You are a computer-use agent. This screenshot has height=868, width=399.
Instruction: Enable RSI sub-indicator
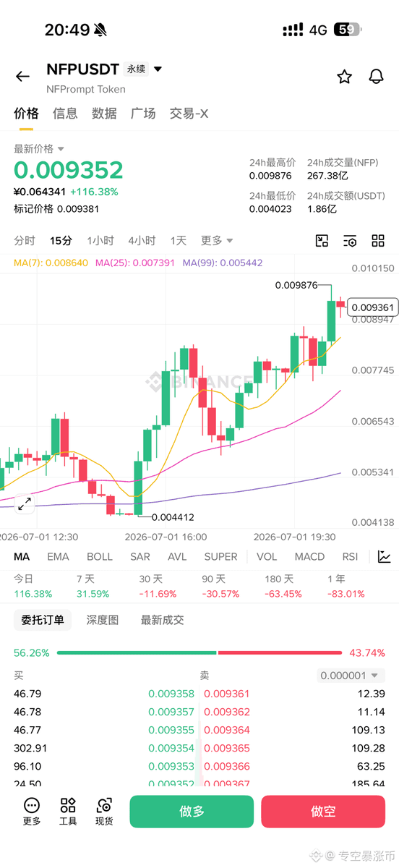point(350,557)
